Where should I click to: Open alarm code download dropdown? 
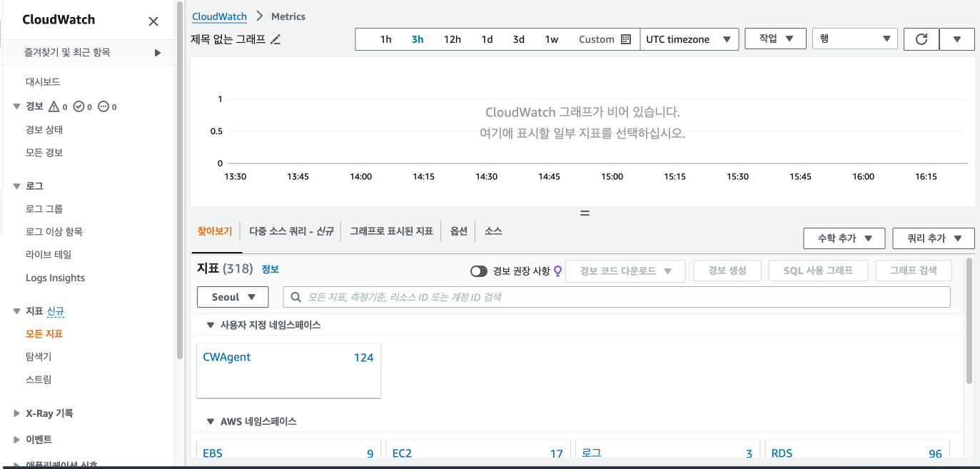click(x=625, y=271)
